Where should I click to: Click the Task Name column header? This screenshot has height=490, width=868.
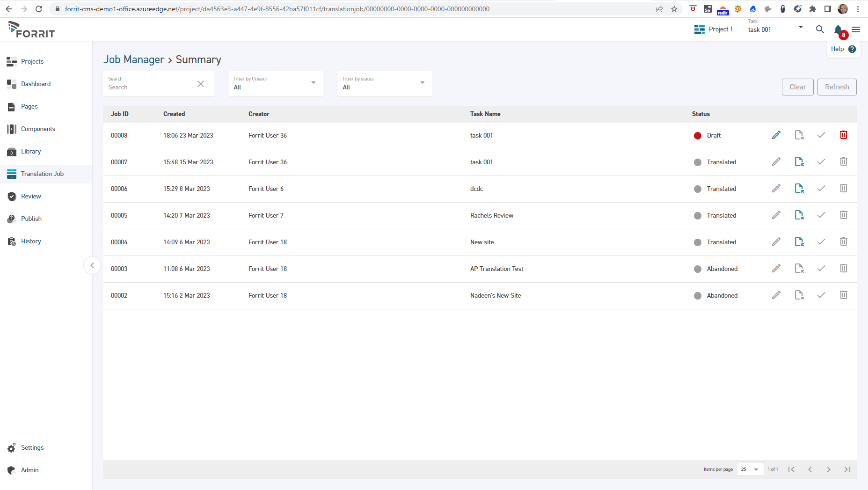485,114
